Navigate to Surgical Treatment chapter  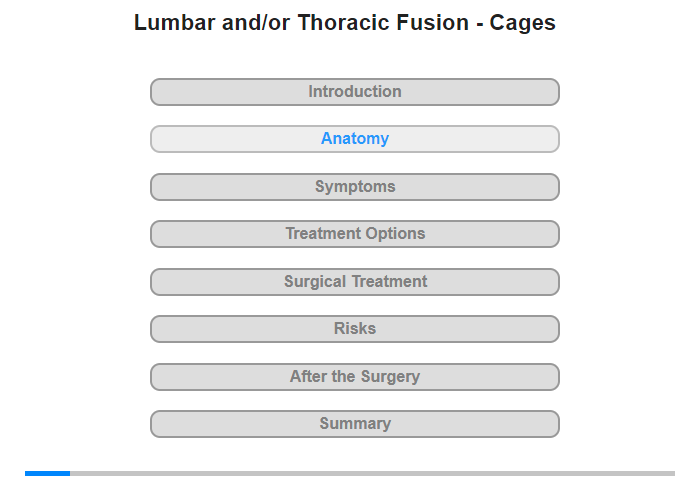pyautogui.click(x=354, y=282)
